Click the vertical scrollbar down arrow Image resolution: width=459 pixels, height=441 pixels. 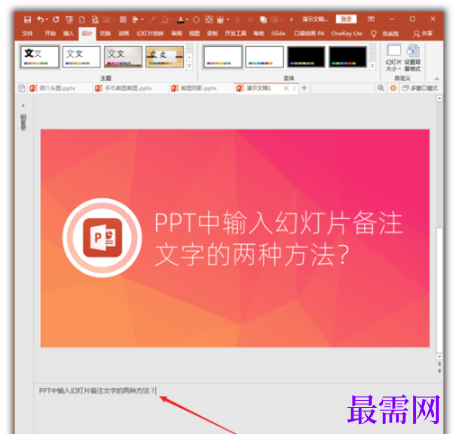click(440, 357)
